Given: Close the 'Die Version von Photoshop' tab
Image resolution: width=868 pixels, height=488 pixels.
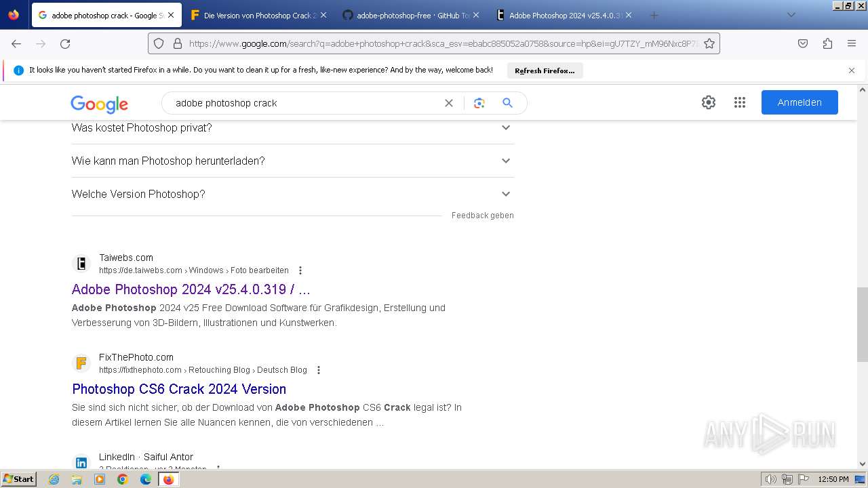Looking at the screenshot, I should [x=323, y=15].
